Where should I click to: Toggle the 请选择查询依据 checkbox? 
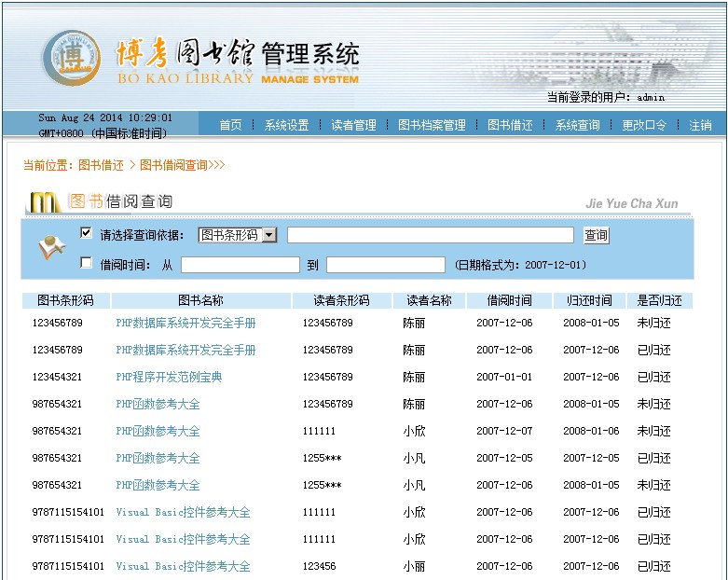click(x=86, y=232)
